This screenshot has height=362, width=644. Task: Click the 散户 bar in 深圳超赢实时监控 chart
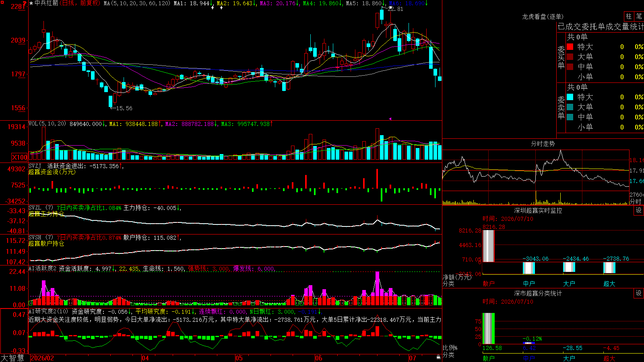488,246
